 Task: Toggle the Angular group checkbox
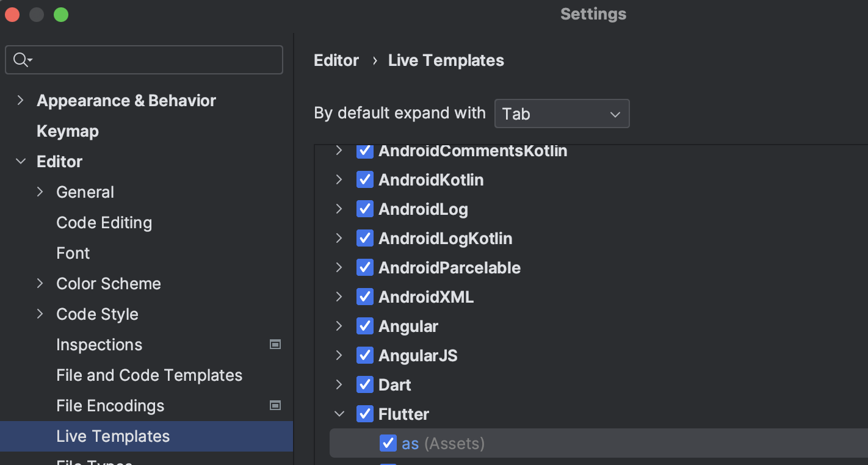(x=365, y=326)
